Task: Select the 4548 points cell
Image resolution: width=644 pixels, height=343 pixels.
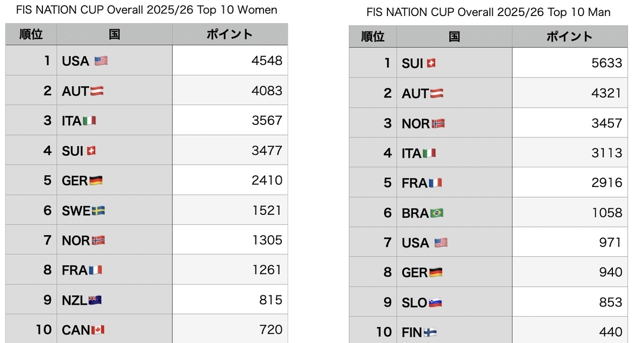Action: [230, 60]
